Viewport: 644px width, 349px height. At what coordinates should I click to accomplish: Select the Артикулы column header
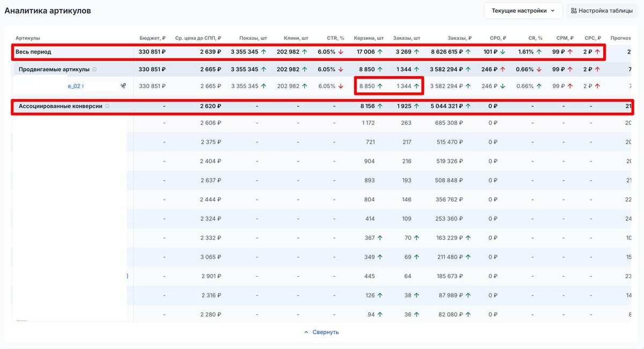(28, 38)
